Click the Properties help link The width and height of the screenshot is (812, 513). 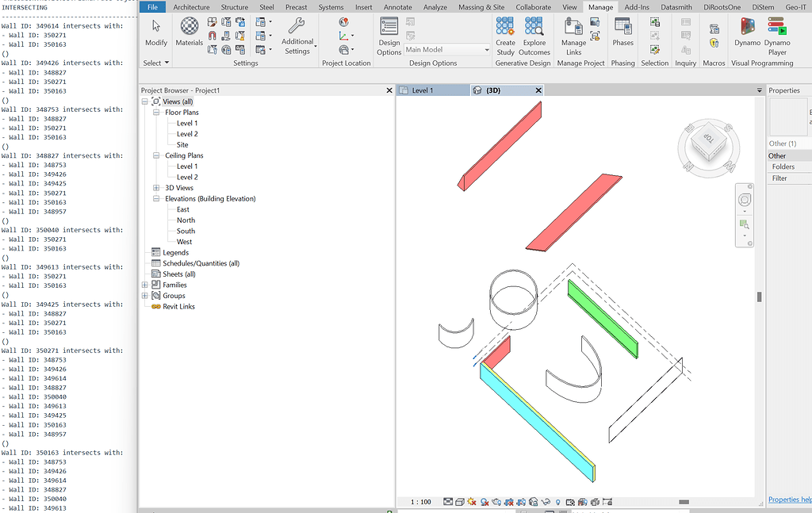[x=789, y=499]
